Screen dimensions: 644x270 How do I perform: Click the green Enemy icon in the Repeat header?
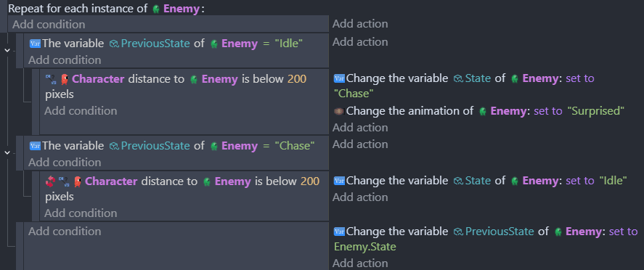[156, 9]
